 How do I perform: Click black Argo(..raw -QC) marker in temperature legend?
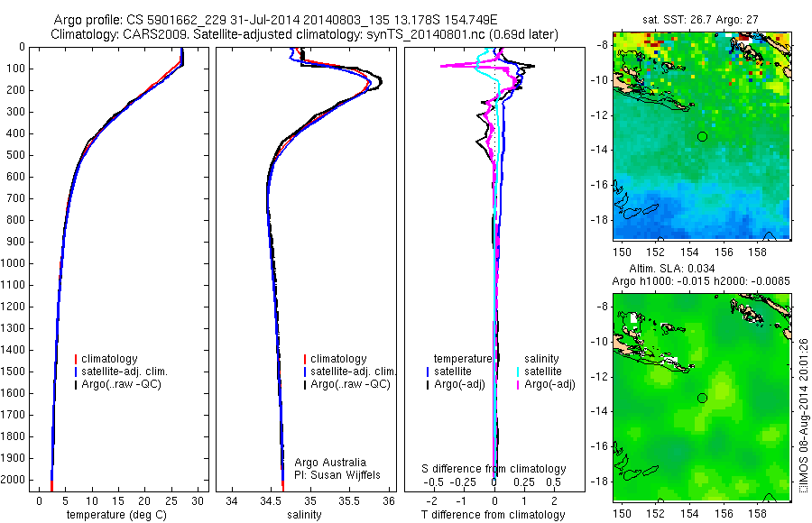click(76, 385)
